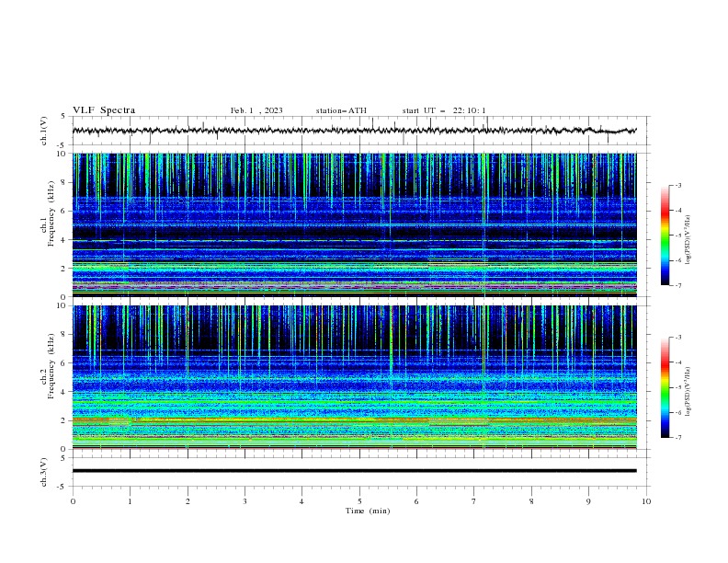Viewport: 728px width, 563px height.
Task: Click the 'VLF Spectra' title text
Action: pyautogui.click(x=104, y=110)
